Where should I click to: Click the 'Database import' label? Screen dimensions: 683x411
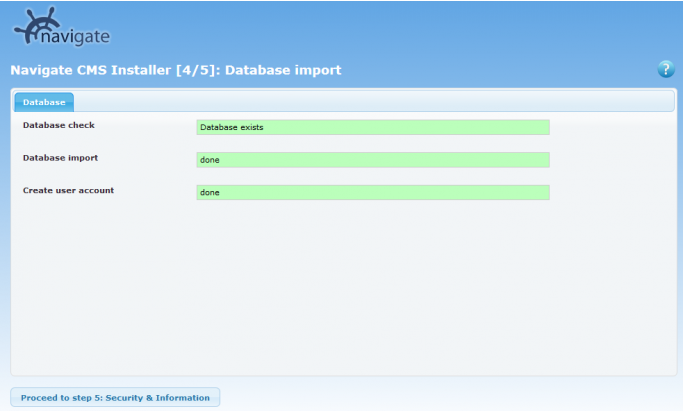tap(60, 158)
